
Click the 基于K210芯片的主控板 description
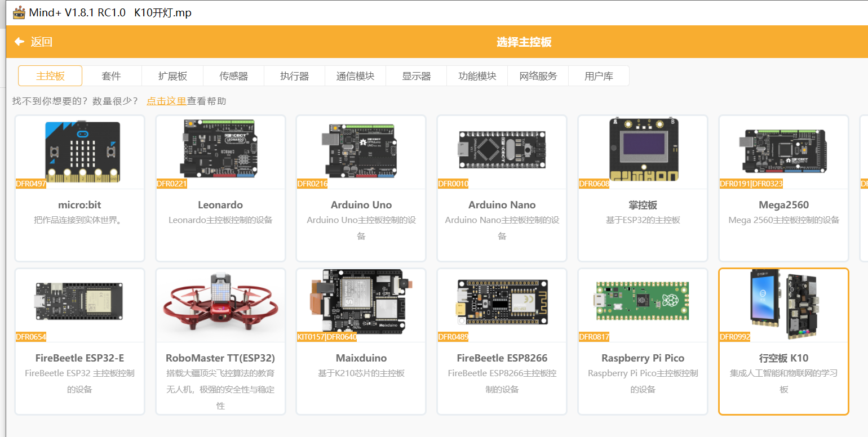coord(361,373)
